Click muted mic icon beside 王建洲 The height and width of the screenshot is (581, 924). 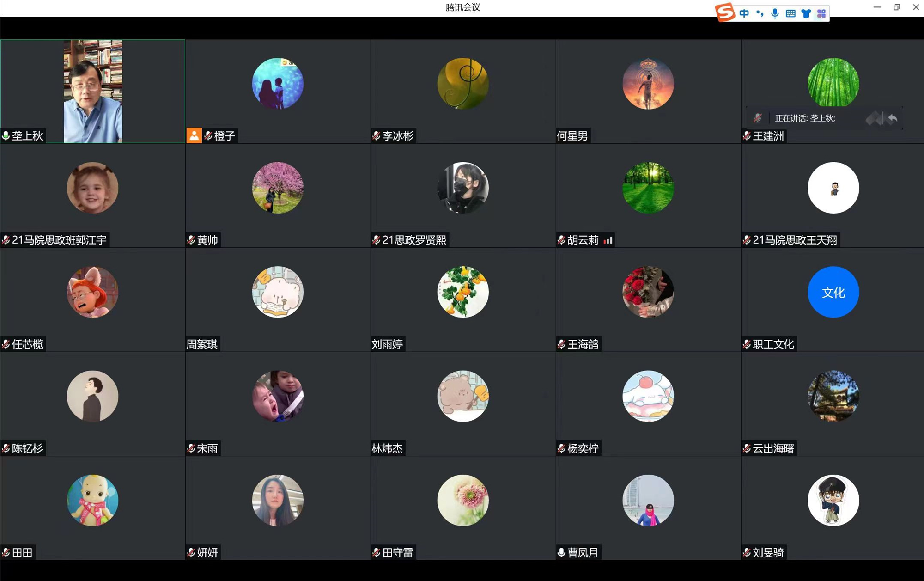pyautogui.click(x=747, y=136)
